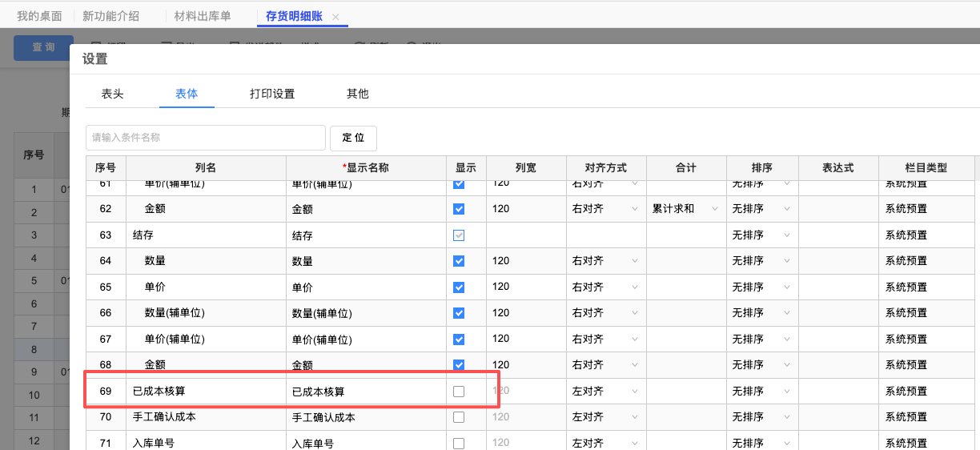Uncheck 显示 for row 67 单价(辅单位)

459,339
